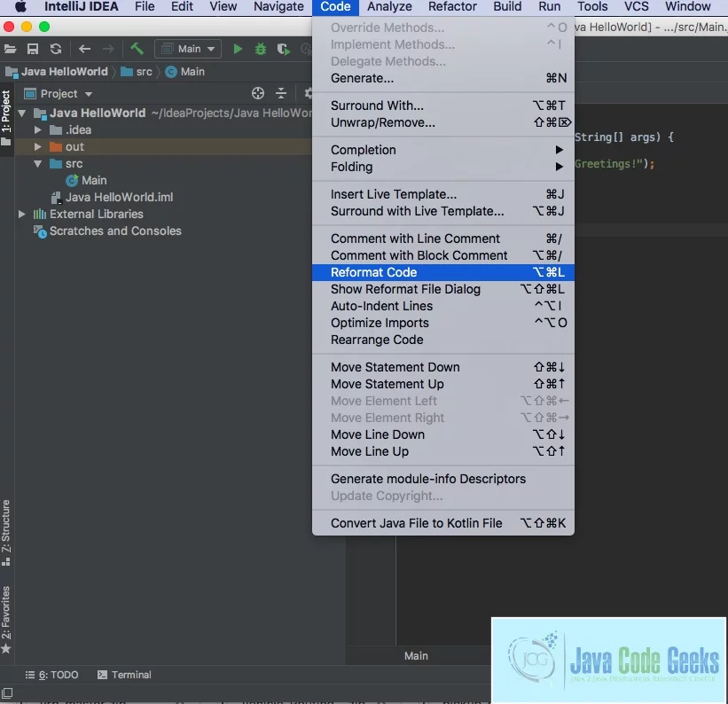Open the Completion submenu
This screenshot has height=704, width=728.
pyautogui.click(x=443, y=150)
